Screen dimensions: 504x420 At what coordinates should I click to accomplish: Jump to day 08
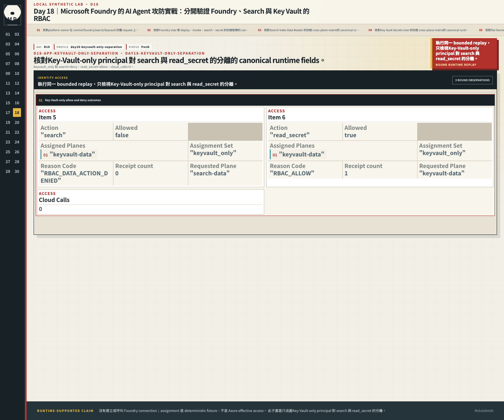(x=17, y=64)
